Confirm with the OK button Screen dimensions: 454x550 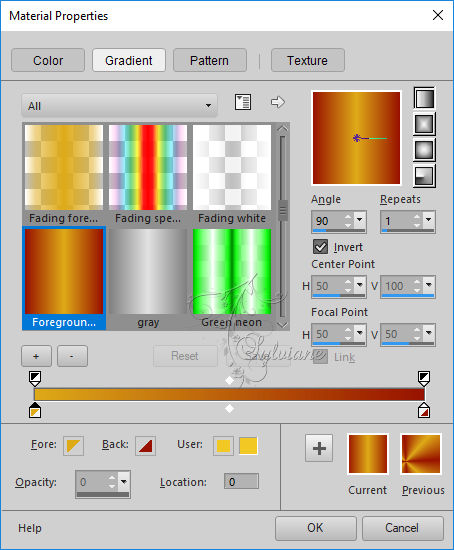click(x=315, y=528)
